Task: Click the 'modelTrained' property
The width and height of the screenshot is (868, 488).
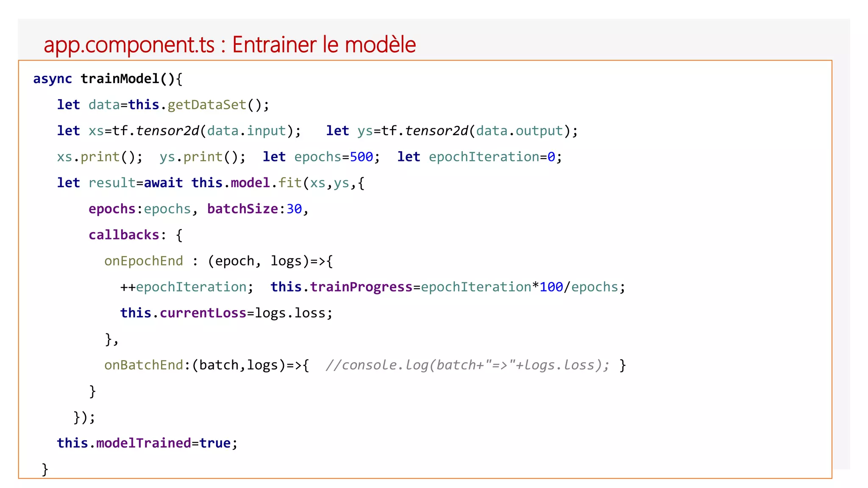Action: pyautogui.click(x=144, y=443)
